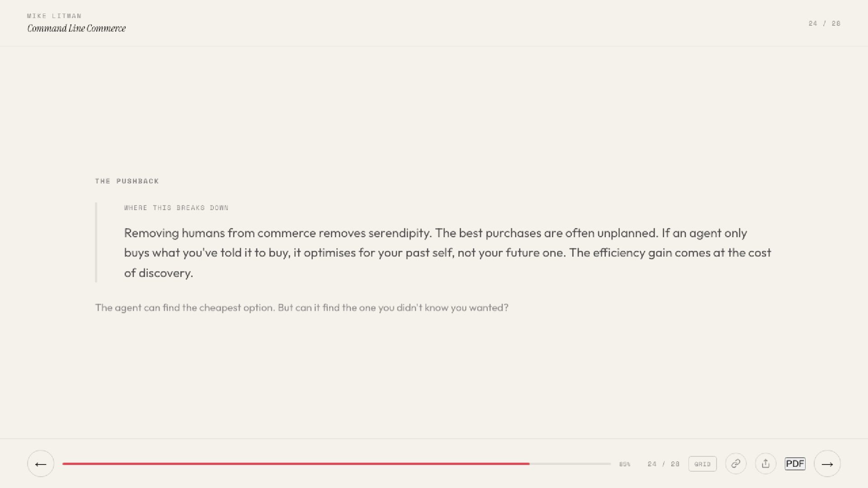Click the red slide progress bar
The height and width of the screenshot is (488, 868).
[296, 464]
